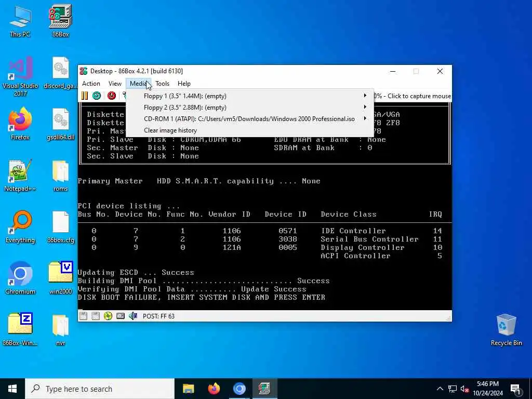This screenshot has height=399, width=532.
Task: Click the green hard reset toolbar icon
Action: [x=97, y=96]
